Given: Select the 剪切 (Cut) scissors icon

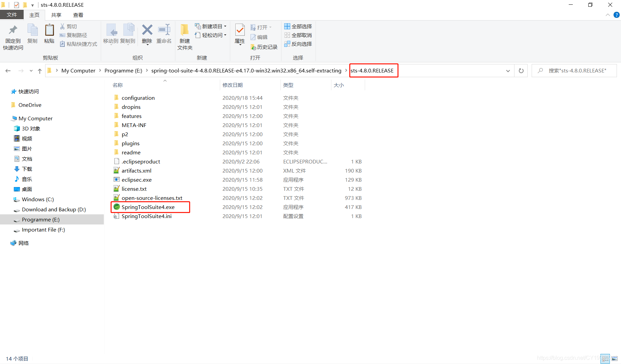Looking at the screenshot, I should click(x=63, y=26).
